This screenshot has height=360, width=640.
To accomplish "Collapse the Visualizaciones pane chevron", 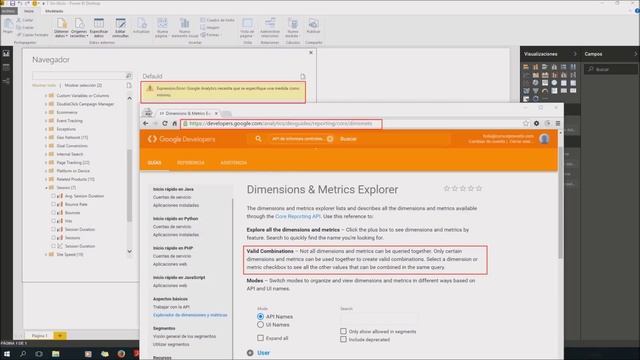I will (x=575, y=54).
